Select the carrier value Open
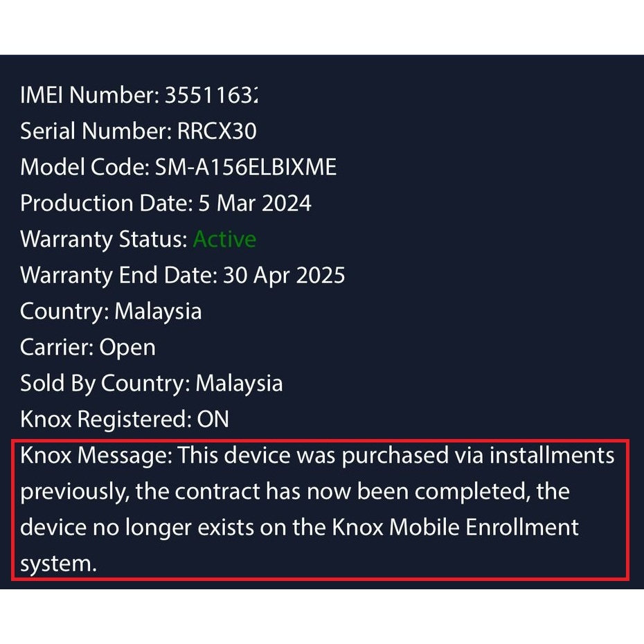The height and width of the screenshot is (644, 644). 127,347
